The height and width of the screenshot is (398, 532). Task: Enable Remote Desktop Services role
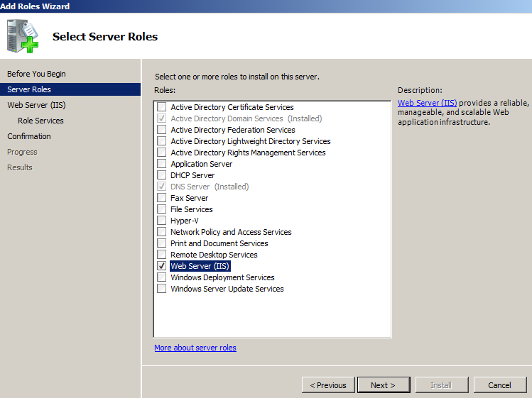pyautogui.click(x=162, y=255)
